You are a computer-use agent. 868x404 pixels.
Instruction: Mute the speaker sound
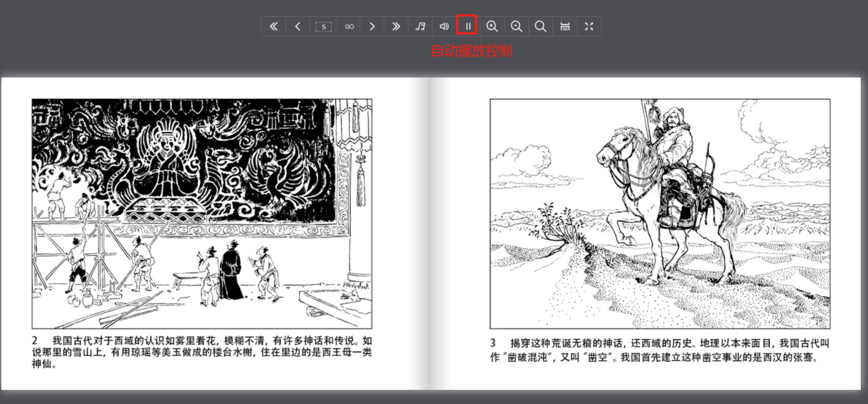[x=444, y=27]
